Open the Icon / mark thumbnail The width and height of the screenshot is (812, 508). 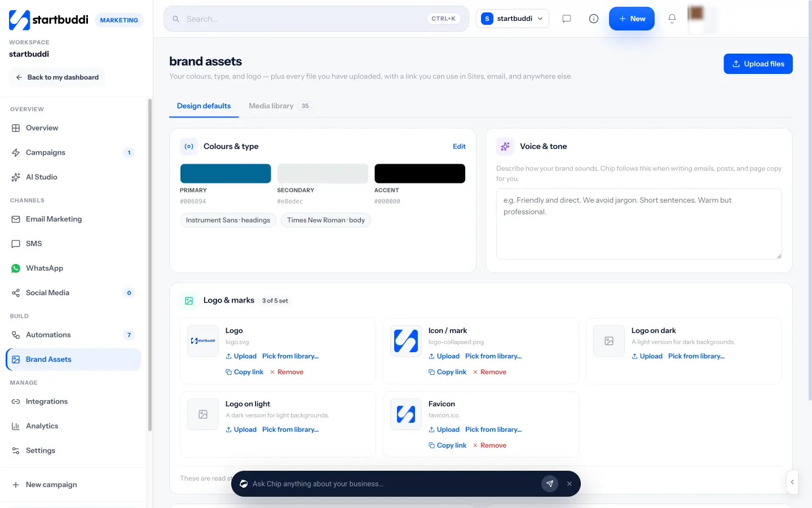click(x=406, y=341)
